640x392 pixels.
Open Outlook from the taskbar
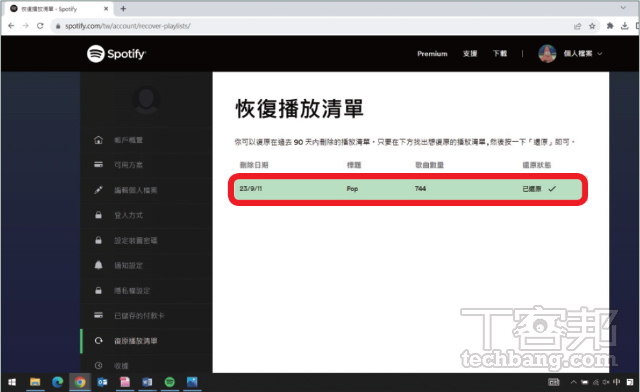(x=102, y=382)
